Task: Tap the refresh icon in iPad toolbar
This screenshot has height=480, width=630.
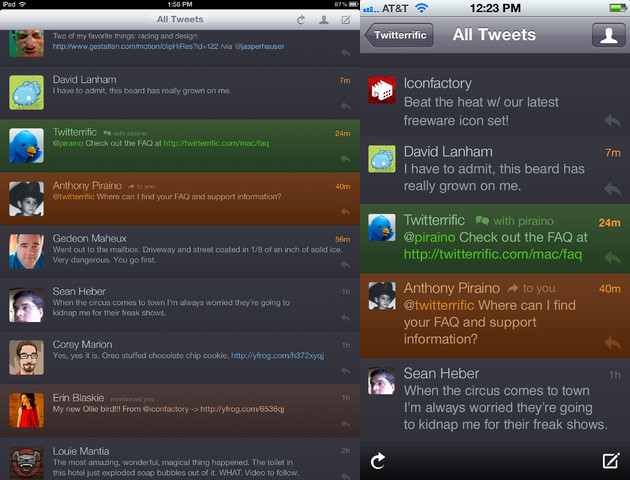Action: [301, 20]
